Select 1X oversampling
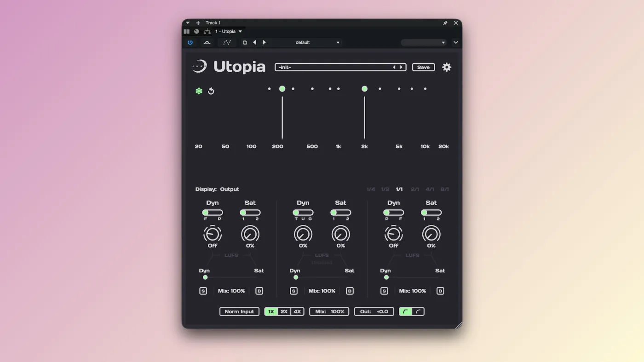This screenshot has width=644, height=362. tap(271, 311)
